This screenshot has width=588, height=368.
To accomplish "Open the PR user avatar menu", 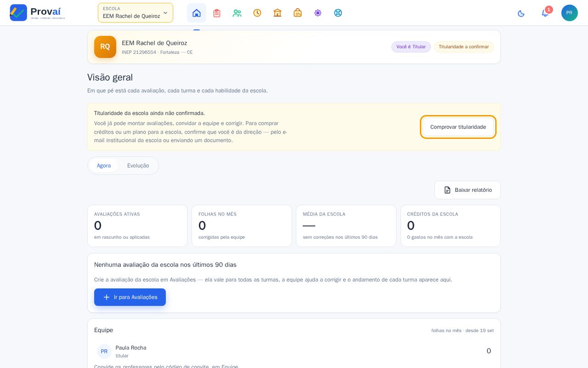I will [x=570, y=13].
